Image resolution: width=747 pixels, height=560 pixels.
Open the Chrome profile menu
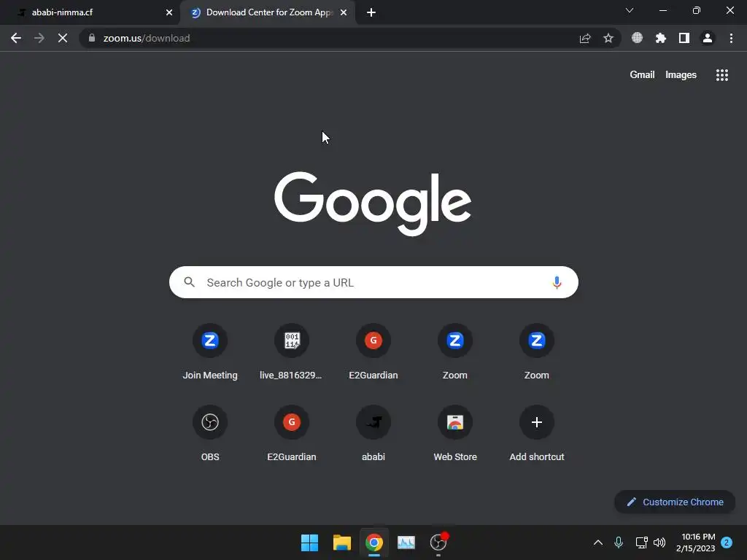(708, 38)
